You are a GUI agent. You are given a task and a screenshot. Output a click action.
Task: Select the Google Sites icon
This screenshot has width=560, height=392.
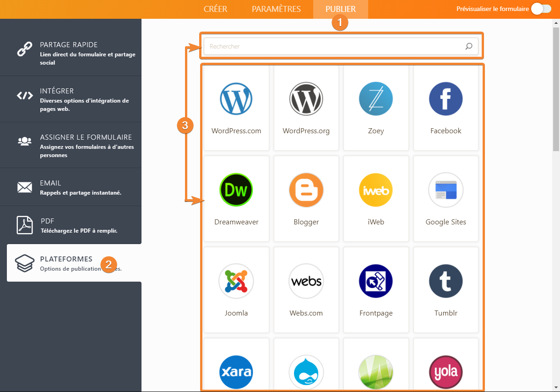pyautogui.click(x=446, y=190)
